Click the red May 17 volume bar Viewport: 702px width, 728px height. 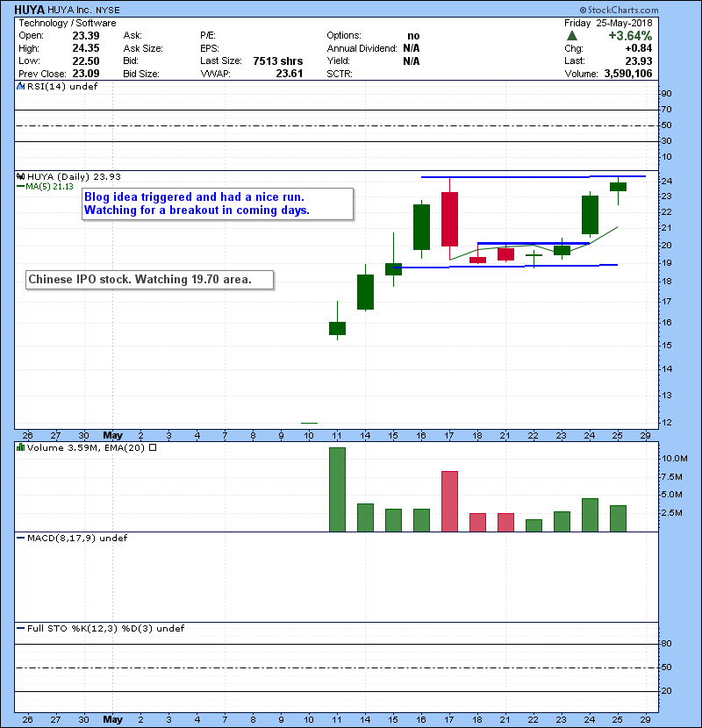pyautogui.click(x=450, y=502)
